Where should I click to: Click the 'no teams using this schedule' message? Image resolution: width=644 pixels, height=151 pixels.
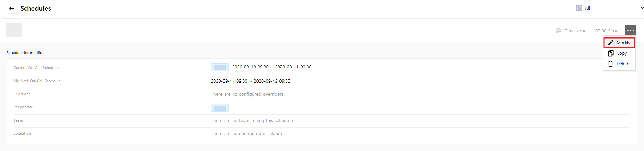(x=252, y=121)
